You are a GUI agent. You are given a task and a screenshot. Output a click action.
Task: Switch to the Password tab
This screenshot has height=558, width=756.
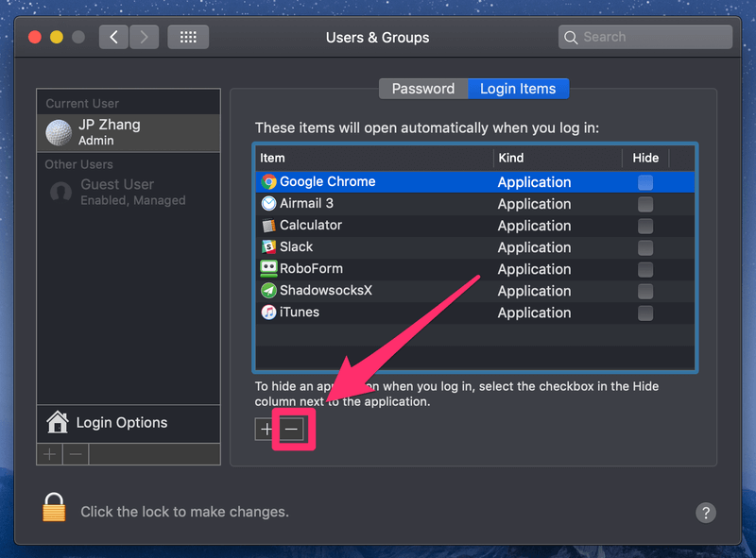(423, 89)
